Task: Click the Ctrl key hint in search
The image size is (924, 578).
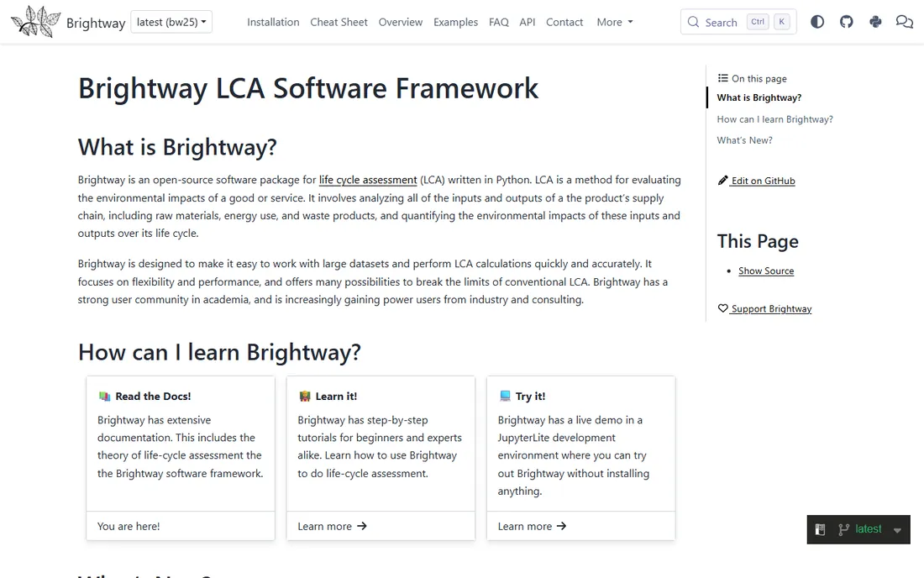Action: click(757, 22)
